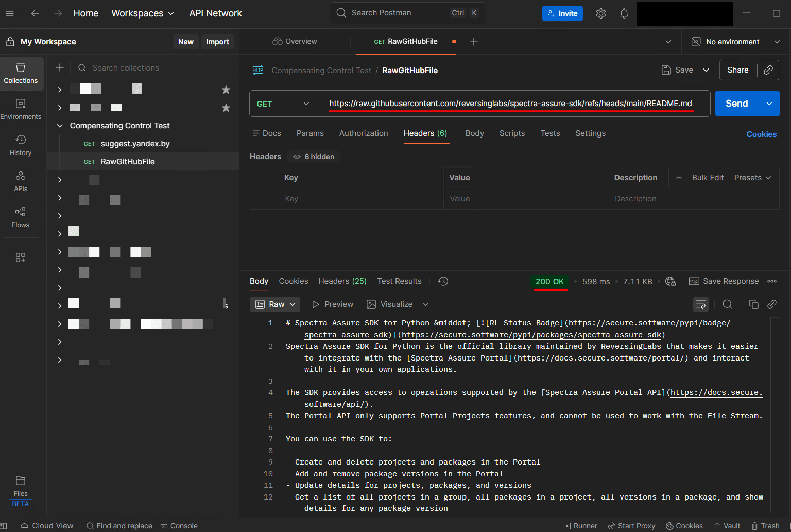This screenshot has height=532, width=791.
Task: Open the History sidebar panel
Action: 21,145
